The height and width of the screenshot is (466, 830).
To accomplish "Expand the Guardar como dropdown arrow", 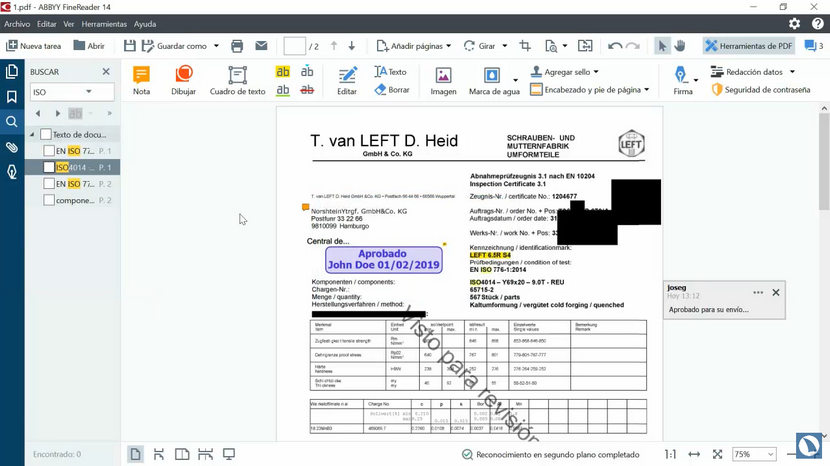I will 216,46.
